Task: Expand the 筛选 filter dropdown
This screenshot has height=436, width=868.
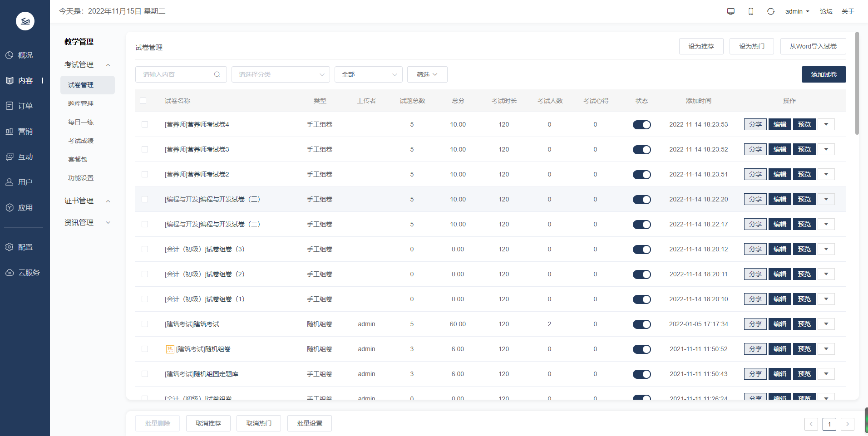Action: click(427, 74)
